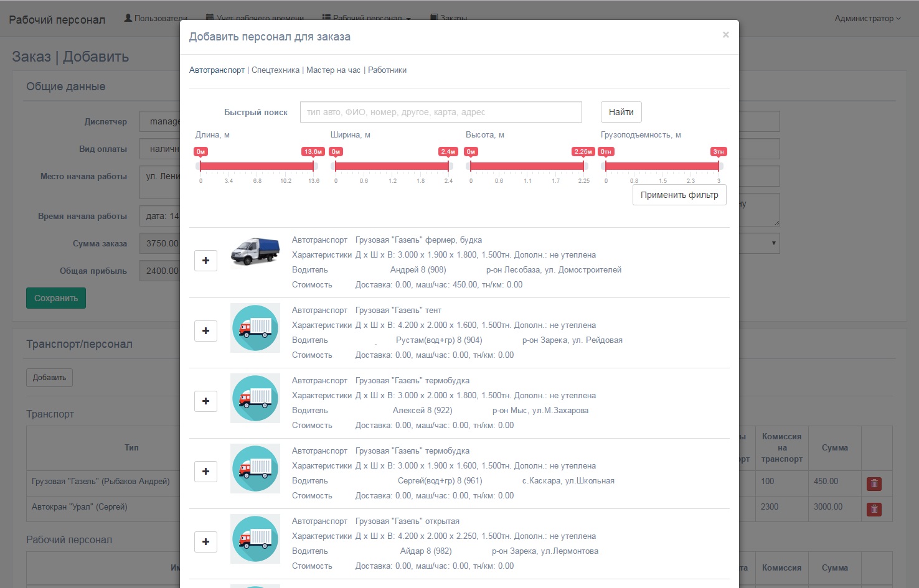Open the select dropdown arrow behind the dialog
919x588 pixels.
tap(773, 243)
